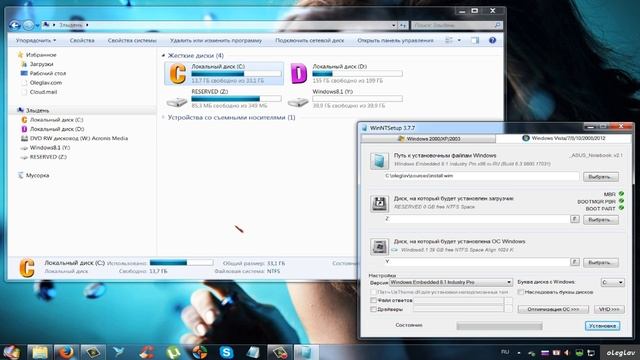Viewport: 640px width, 360px height.
Task: Click Свойства in Explorer toolbar
Action: 82,40
